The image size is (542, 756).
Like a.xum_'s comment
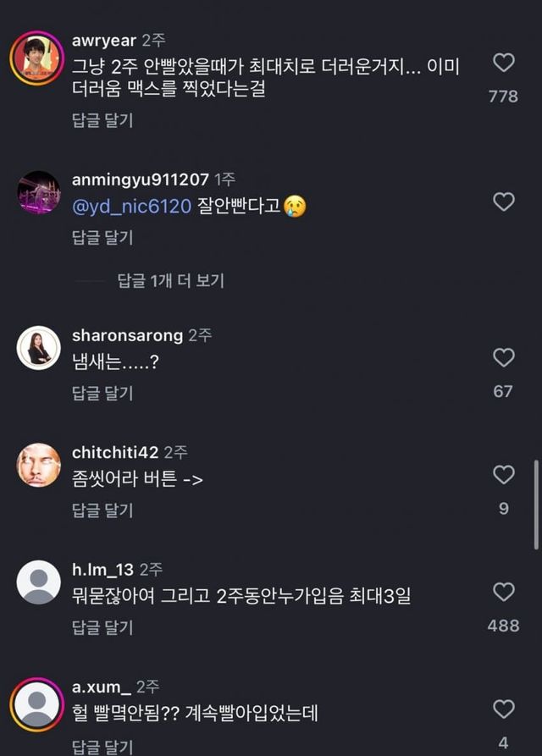point(504,709)
